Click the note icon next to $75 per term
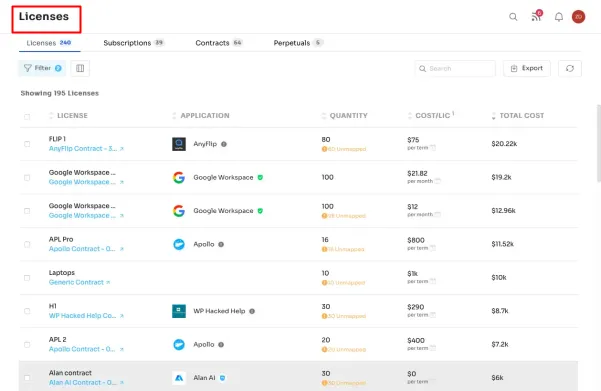The image size is (601, 391). tap(433, 148)
